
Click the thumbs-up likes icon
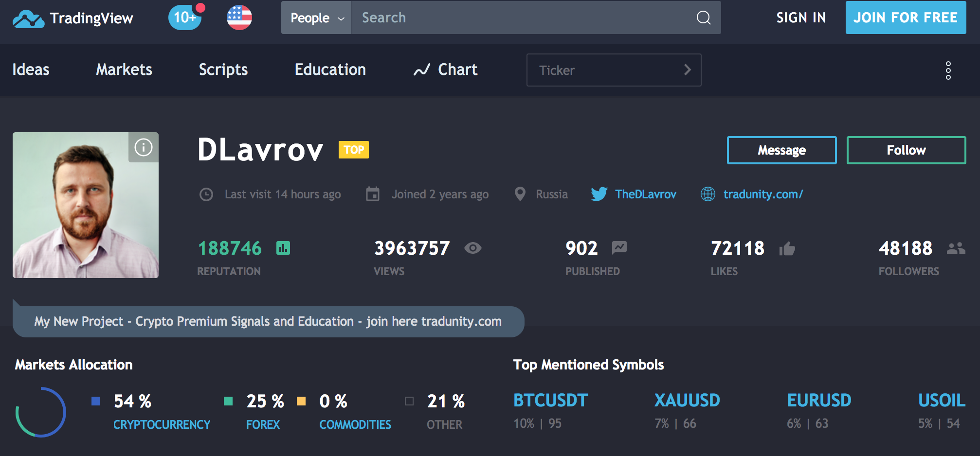click(x=787, y=249)
